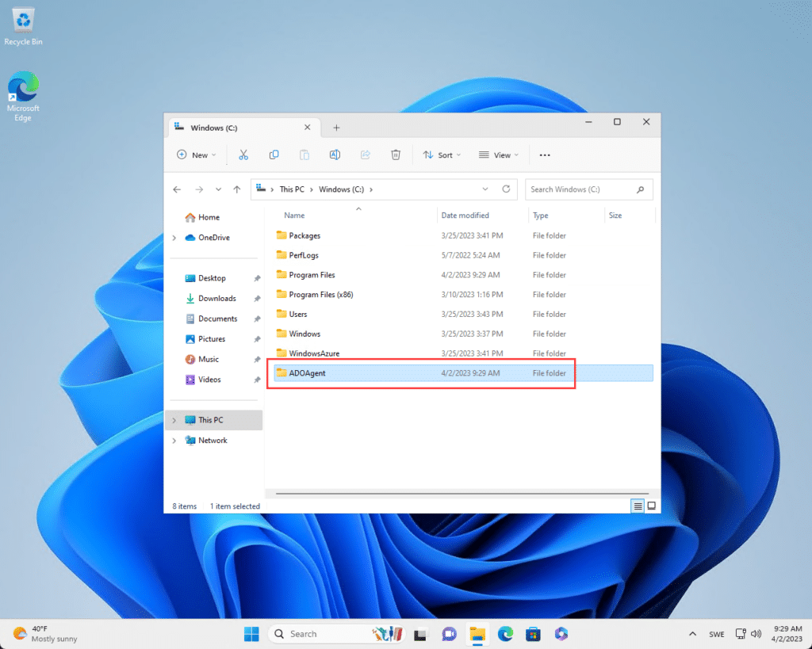This screenshot has width=812, height=649.
Task: Refresh the Windows (C:) folder view
Action: point(506,189)
